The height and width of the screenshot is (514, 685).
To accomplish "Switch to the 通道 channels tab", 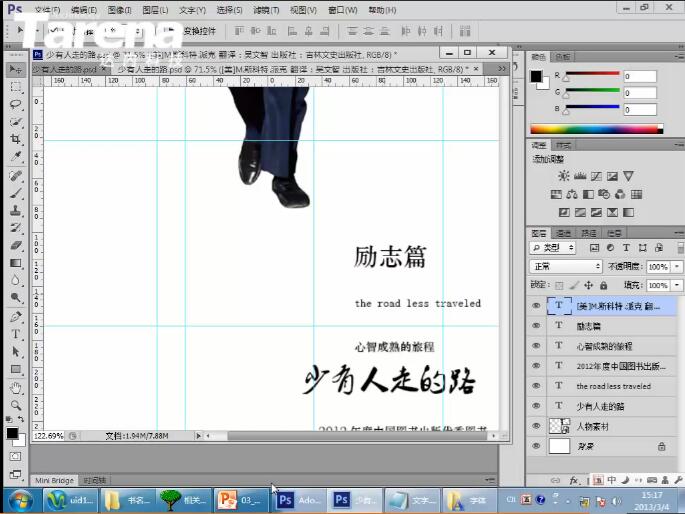I will [563, 233].
